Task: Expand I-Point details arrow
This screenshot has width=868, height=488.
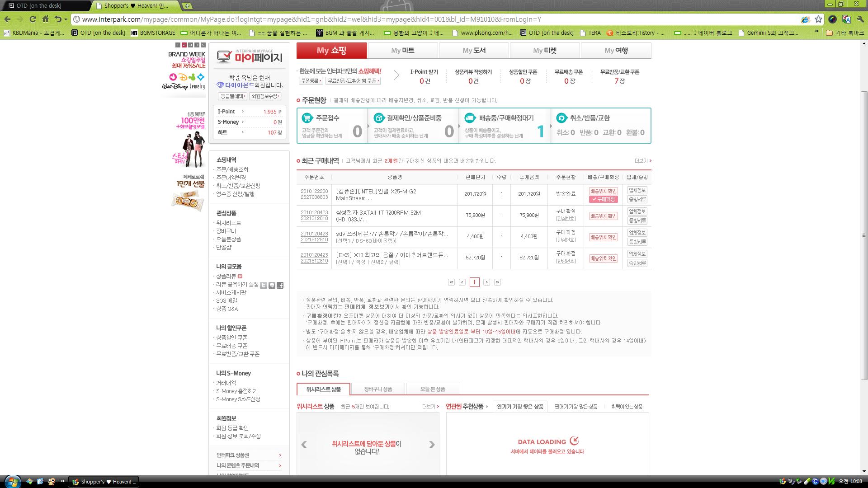Action: click(x=243, y=111)
